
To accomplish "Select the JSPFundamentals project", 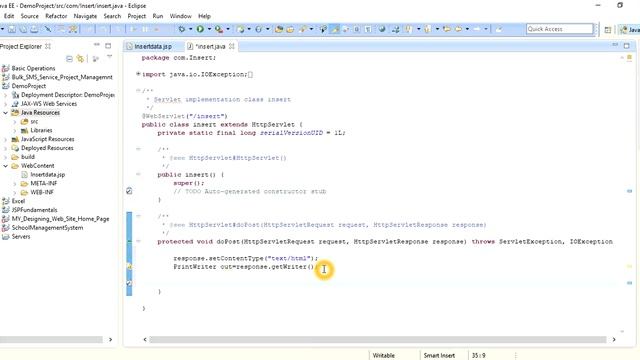I will click(x=34, y=210).
